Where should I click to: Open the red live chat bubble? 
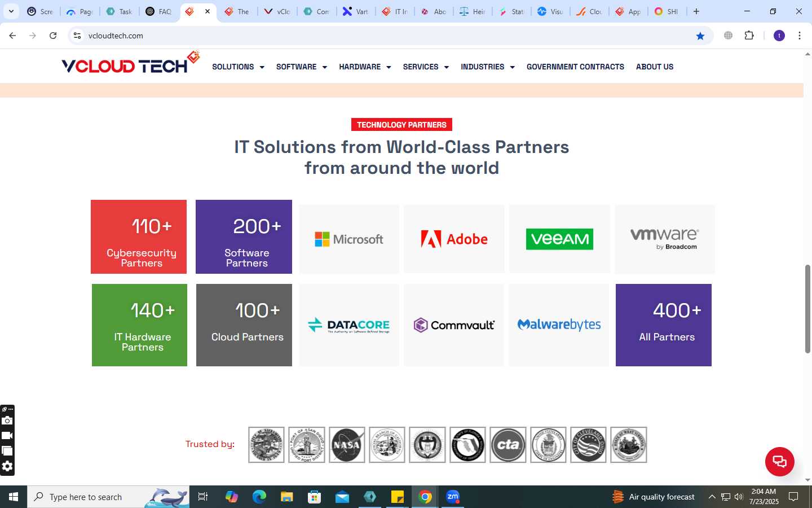click(780, 461)
